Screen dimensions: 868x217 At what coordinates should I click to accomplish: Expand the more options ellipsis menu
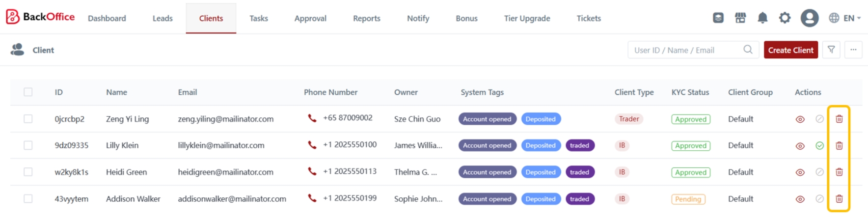pyautogui.click(x=853, y=50)
